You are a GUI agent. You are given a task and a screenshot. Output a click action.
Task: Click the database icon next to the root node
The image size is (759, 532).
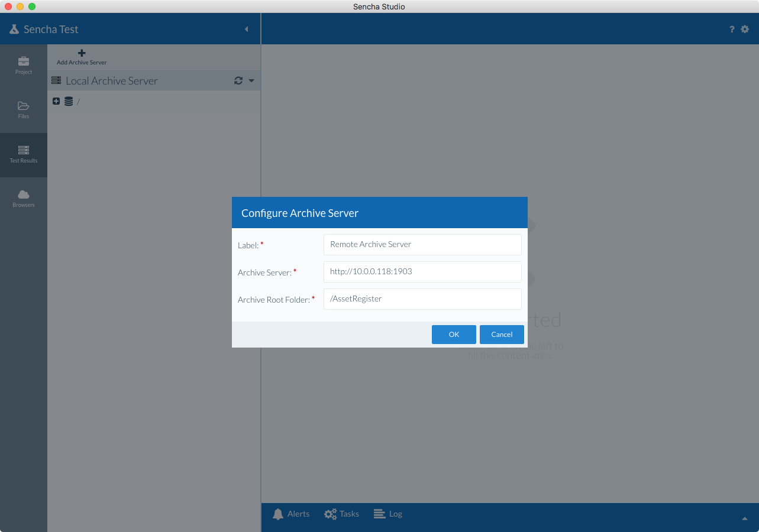pos(69,101)
